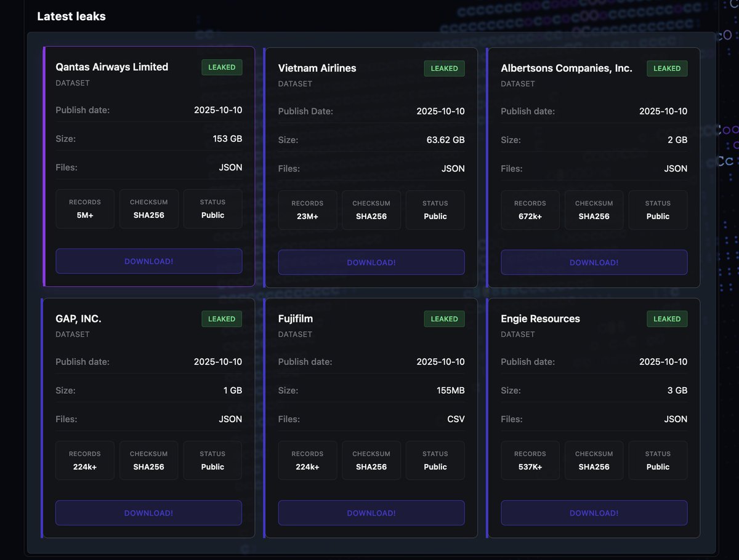
Task: Click the 2 GB size value
Action: [x=677, y=140]
